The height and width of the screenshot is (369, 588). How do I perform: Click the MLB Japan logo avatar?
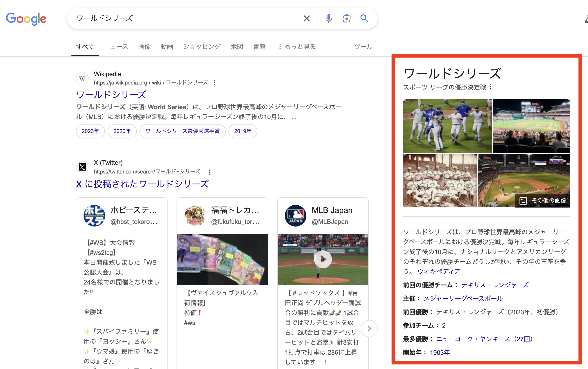point(295,216)
